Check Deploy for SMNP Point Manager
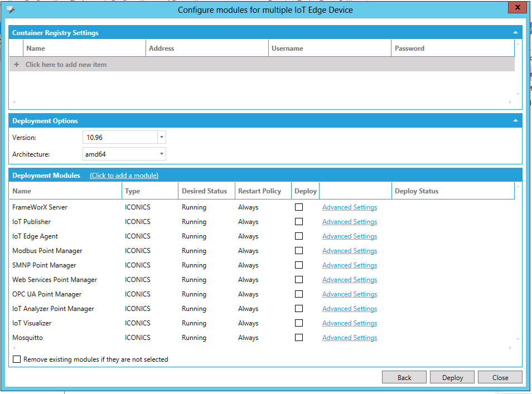Image resolution: width=532 pixels, height=394 pixels. coord(299,265)
